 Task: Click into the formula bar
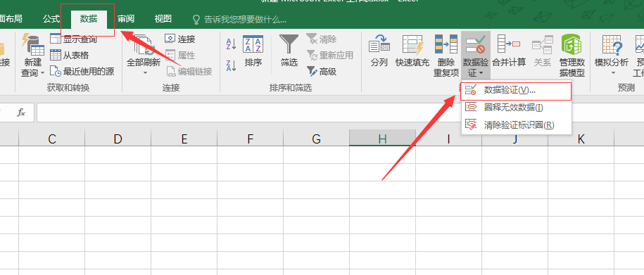[340, 113]
